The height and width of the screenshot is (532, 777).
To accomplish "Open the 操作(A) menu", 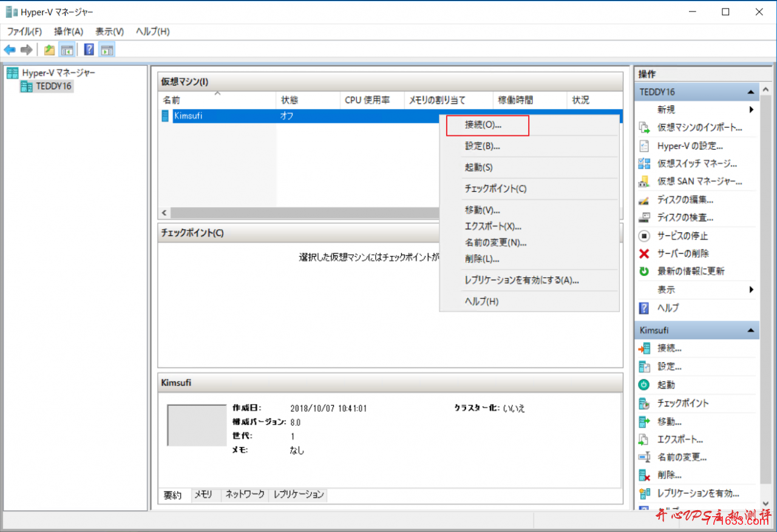I will (68, 31).
